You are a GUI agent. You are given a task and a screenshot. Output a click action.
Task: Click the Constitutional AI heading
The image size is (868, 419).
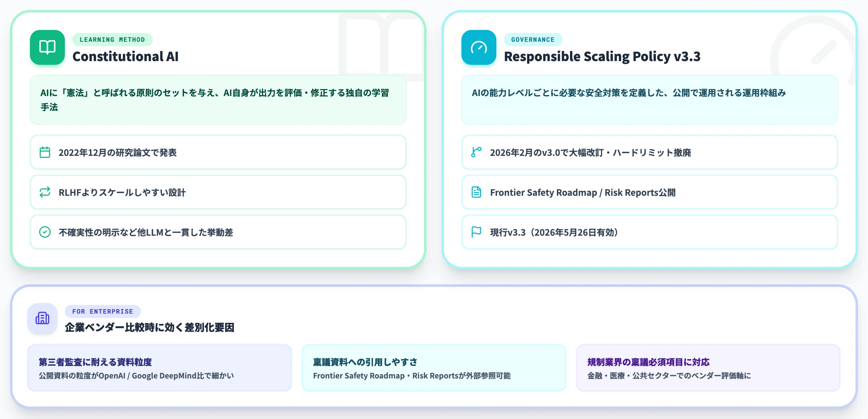tap(125, 56)
